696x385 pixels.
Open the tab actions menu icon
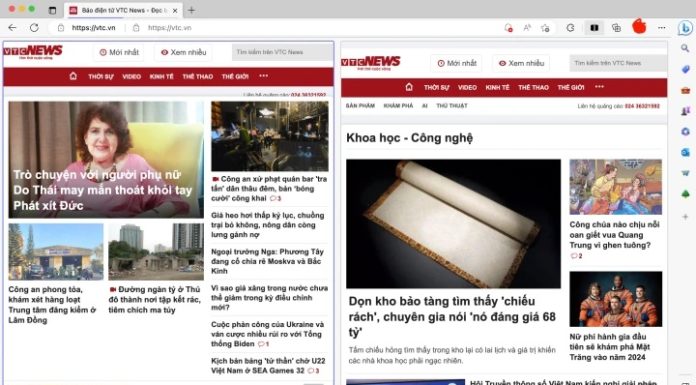coord(52,10)
